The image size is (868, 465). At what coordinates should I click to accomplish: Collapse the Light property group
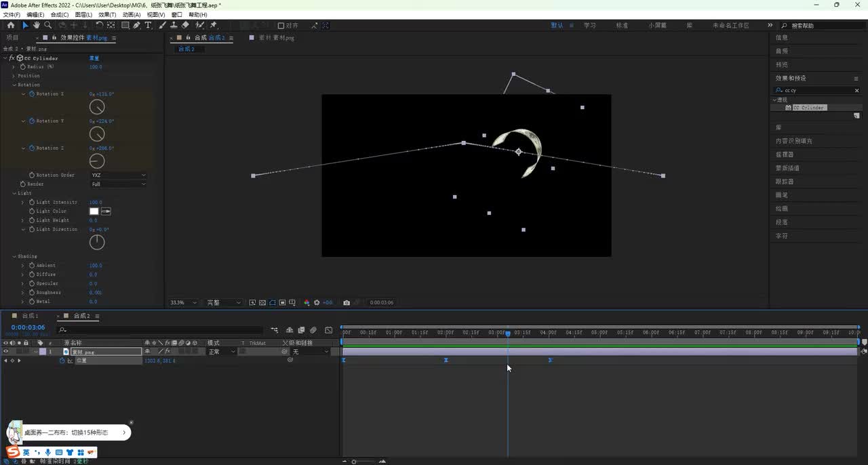click(14, 193)
